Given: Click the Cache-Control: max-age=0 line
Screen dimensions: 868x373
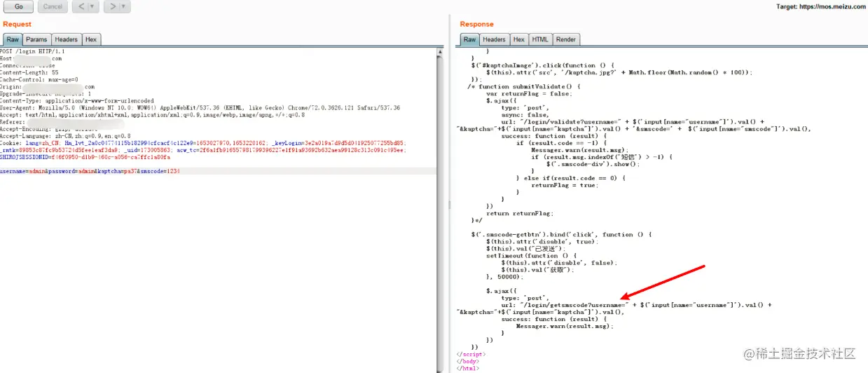Looking at the screenshot, I should click(x=39, y=79).
